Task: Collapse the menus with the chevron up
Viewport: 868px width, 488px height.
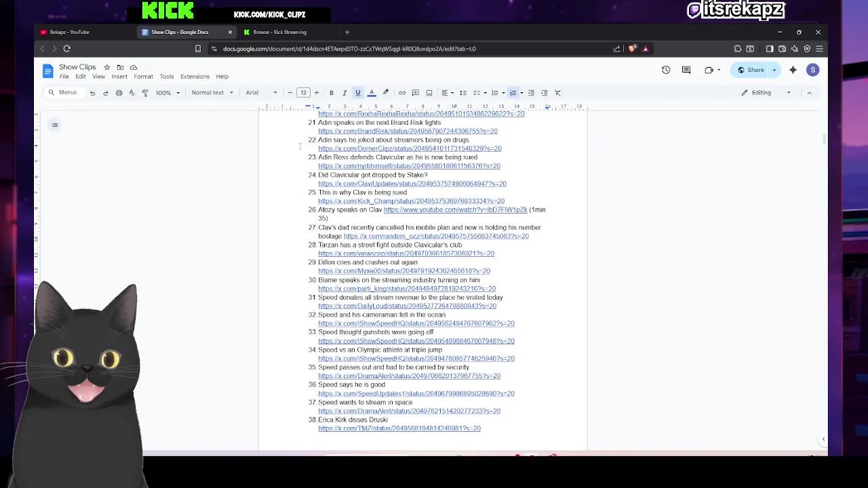Action: [809, 93]
